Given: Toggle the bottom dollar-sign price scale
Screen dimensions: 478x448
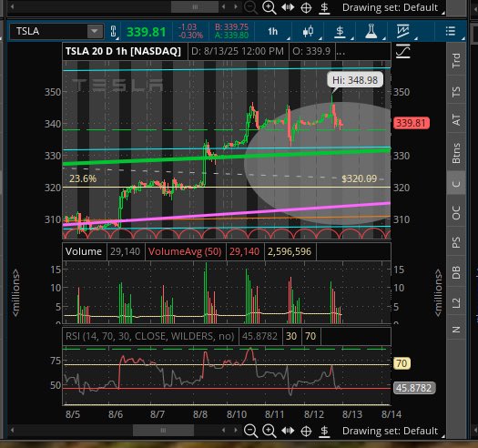Looking at the screenshot, I should click(x=324, y=431).
